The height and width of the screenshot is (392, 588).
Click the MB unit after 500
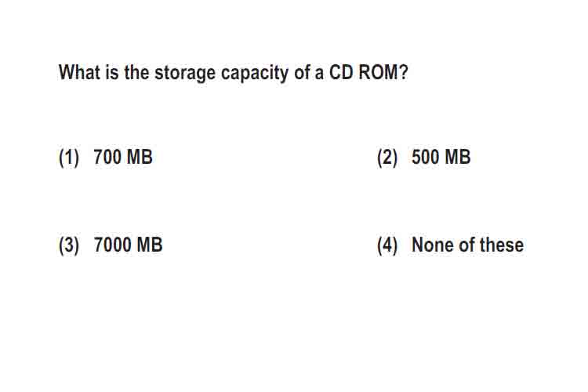click(458, 157)
